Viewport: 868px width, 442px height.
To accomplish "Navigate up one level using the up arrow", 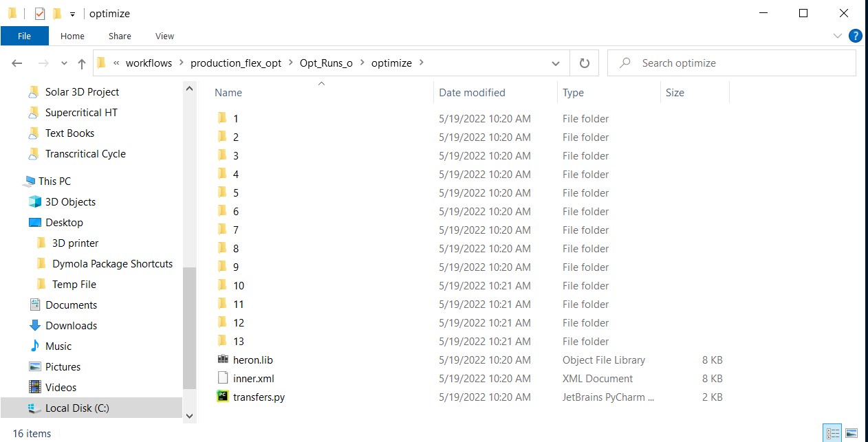I will click(81, 63).
